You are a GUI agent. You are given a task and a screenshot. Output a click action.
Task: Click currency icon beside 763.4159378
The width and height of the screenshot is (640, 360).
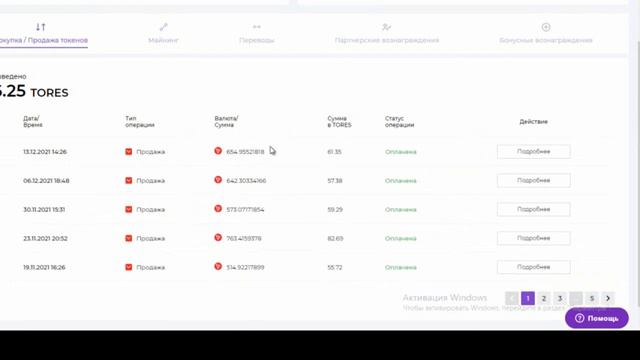218,238
